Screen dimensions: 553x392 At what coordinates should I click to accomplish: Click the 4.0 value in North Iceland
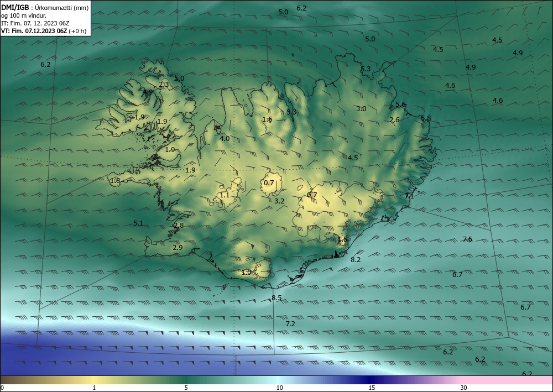click(225, 139)
